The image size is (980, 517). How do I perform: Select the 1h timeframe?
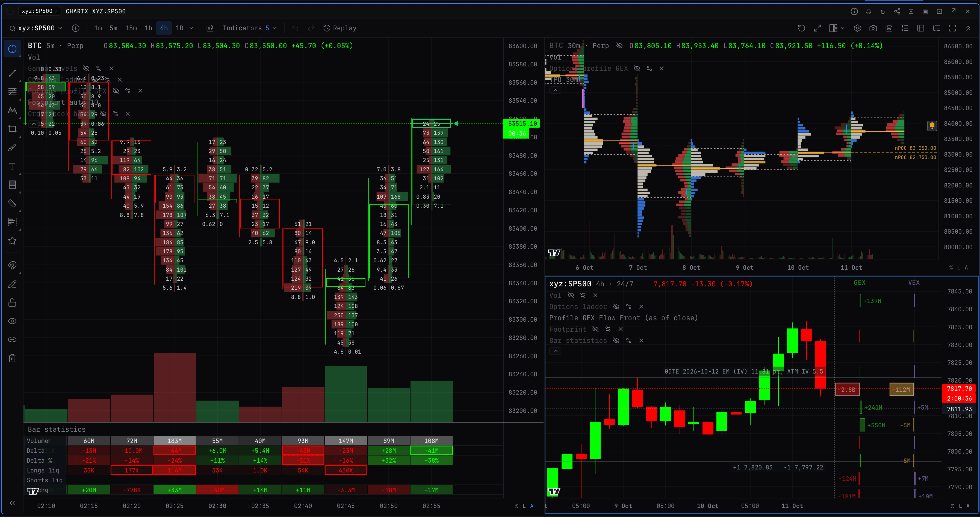tap(148, 28)
